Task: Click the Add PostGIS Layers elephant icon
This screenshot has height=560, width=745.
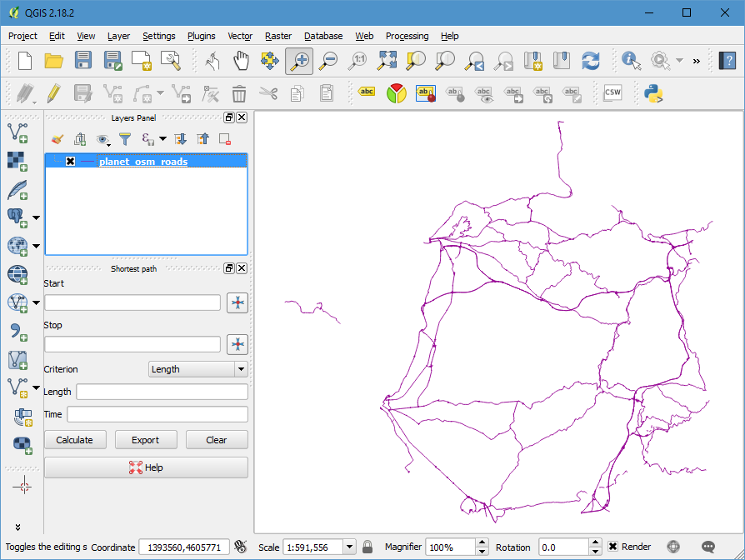Action: point(17,218)
